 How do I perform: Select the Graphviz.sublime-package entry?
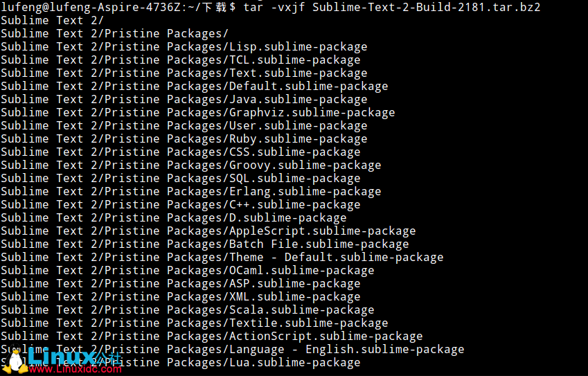pos(312,112)
